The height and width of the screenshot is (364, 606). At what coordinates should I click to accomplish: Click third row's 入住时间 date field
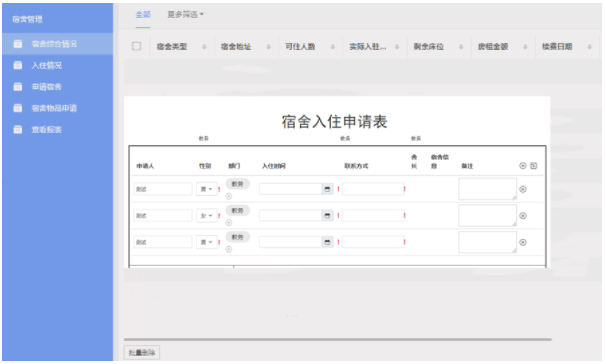291,242
